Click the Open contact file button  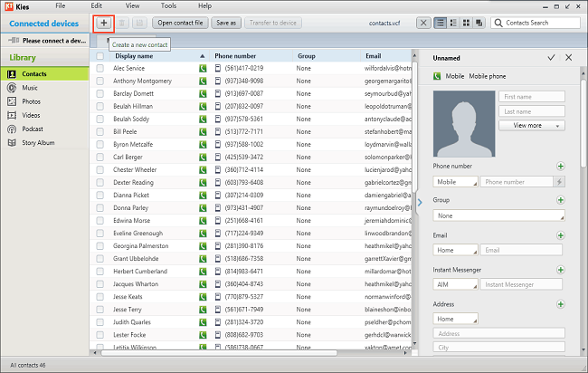point(180,23)
